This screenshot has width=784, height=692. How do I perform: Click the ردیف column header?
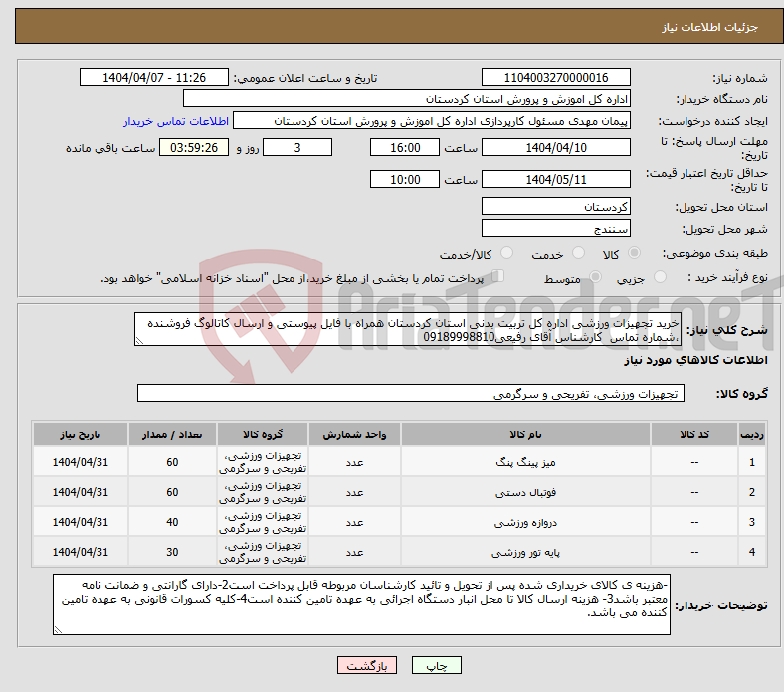pyautogui.click(x=752, y=434)
